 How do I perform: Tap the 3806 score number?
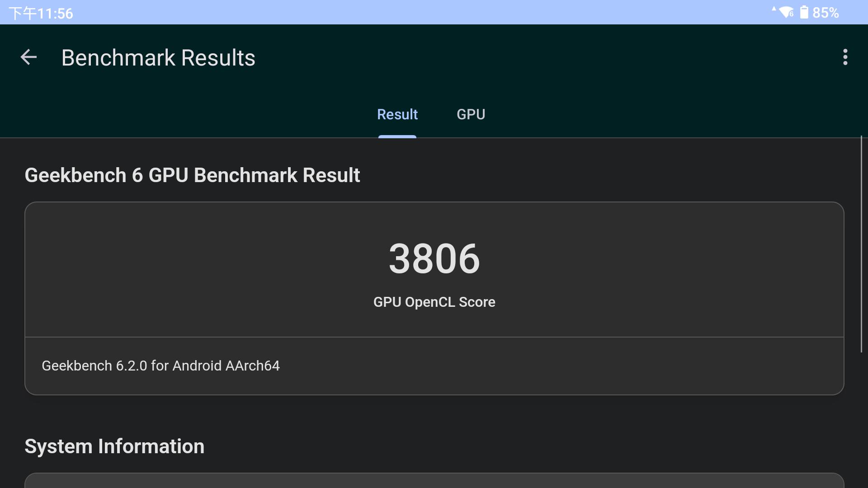(434, 258)
